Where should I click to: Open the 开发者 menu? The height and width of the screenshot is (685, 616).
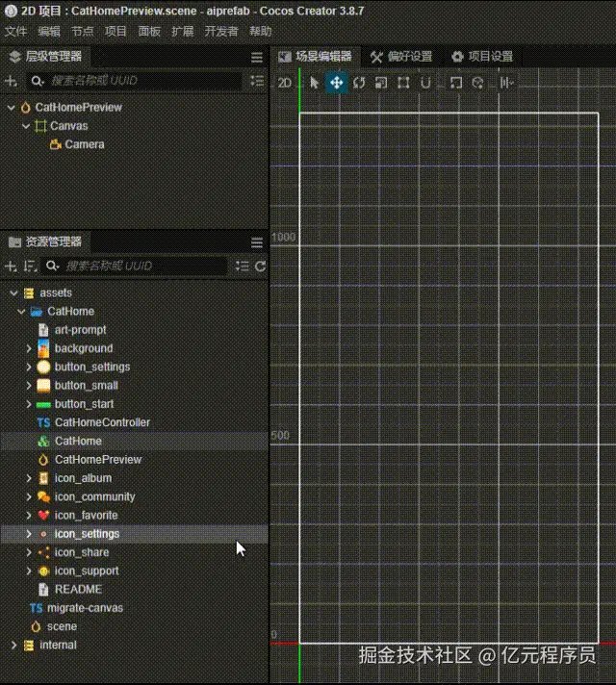[221, 32]
